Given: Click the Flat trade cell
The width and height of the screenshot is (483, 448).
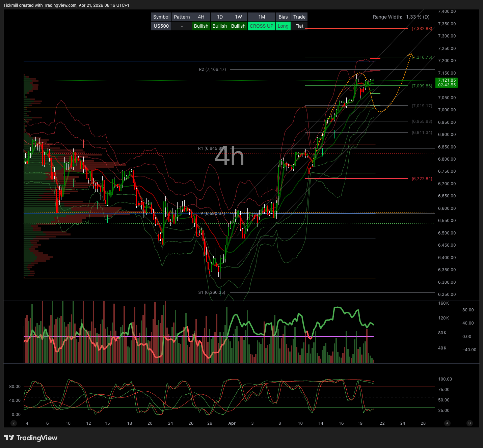Looking at the screenshot, I should pyautogui.click(x=299, y=26).
